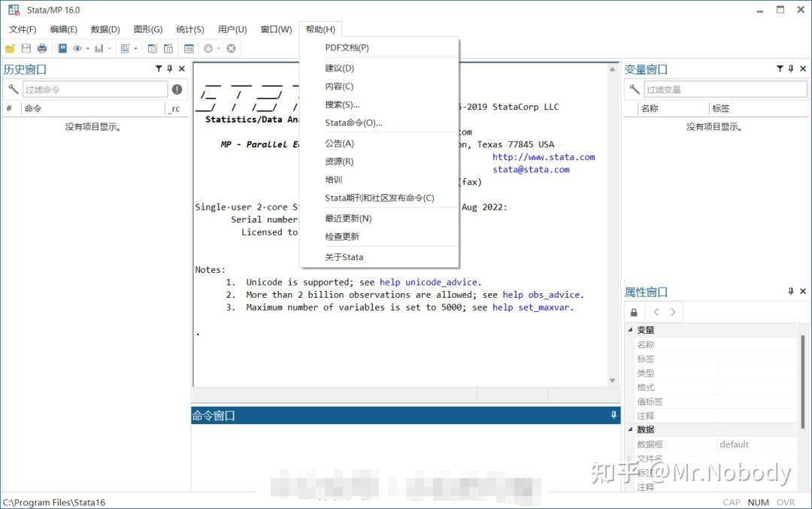Click Results window scroll up arrow
The width and height of the screenshot is (812, 509).
pyautogui.click(x=612, y=69)
